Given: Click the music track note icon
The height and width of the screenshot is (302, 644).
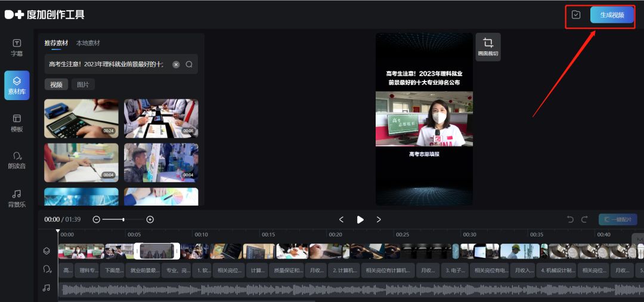Looking at the screenshot, I should (47, 288).
